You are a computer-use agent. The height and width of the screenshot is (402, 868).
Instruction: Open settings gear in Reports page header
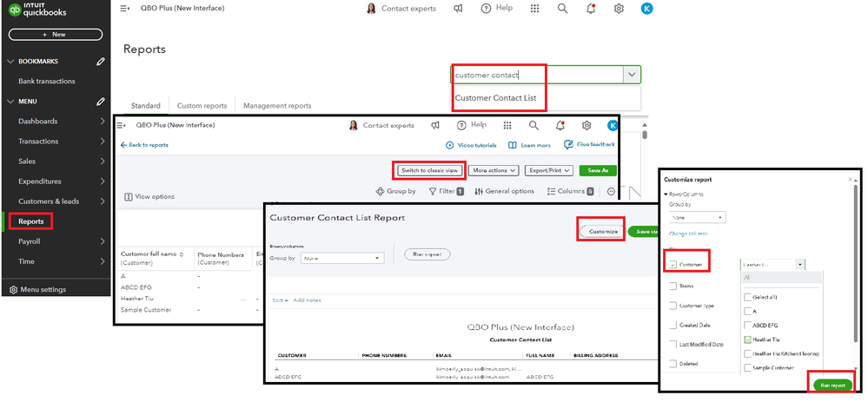(x=619, y=9)
